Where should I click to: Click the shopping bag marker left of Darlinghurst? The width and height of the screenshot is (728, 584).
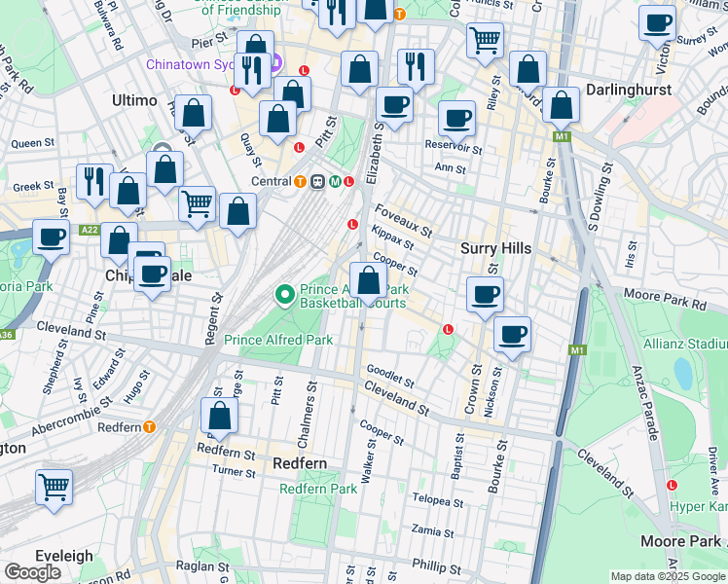(528, 70)
